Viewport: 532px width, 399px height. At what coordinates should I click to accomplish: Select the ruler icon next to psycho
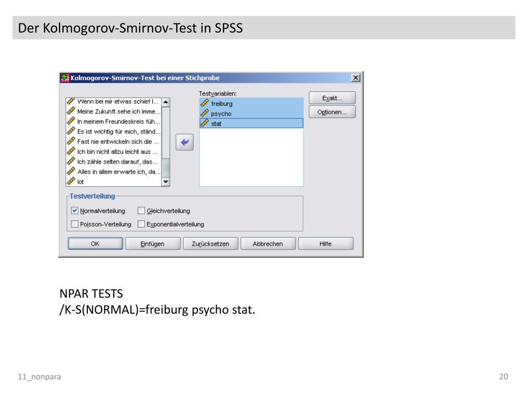[x=205, y=113]
